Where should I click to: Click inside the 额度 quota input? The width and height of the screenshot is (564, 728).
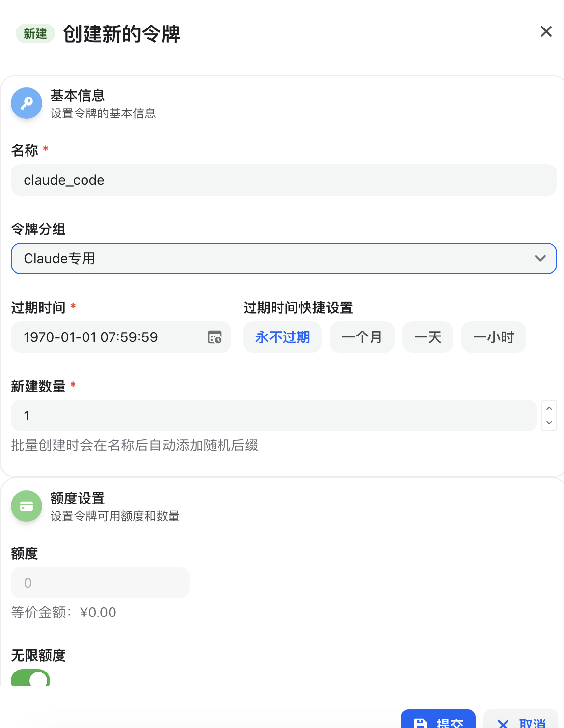[x=100, y=582]
